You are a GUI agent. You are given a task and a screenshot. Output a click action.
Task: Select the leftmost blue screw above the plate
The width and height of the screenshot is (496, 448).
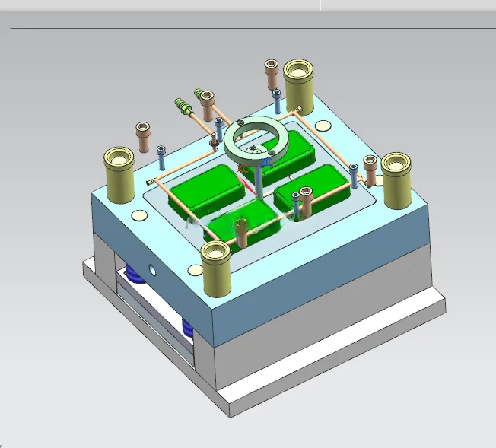click(161, 157)
